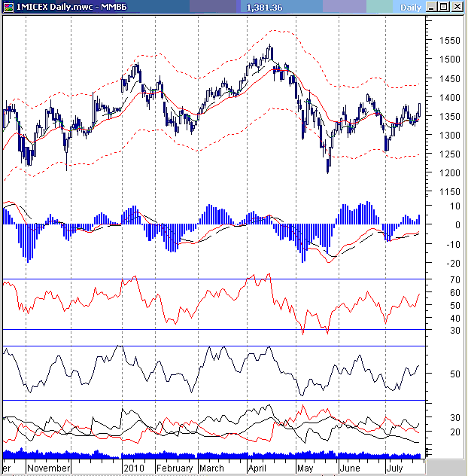The width and height of the screenshot is (468, 476).
Task: Select the 2010 year label on date axis
Action: (x=133, y=468)
